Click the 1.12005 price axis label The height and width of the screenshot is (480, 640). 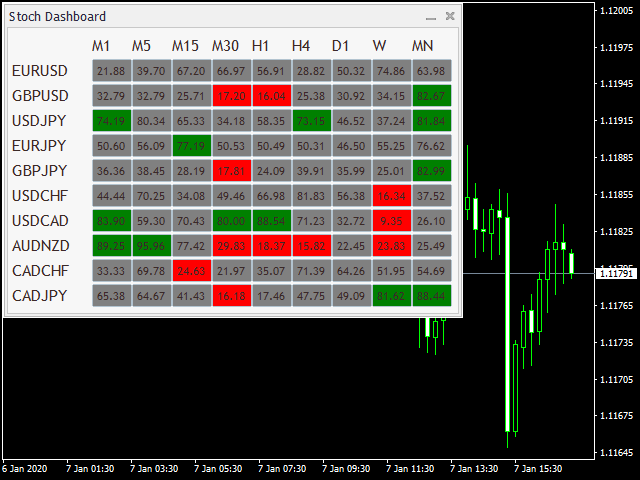616,11
